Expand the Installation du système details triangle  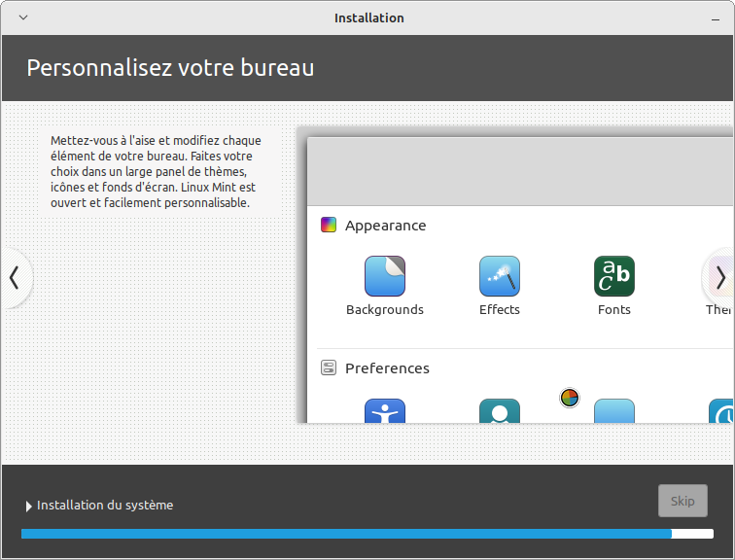coord(28,506)
